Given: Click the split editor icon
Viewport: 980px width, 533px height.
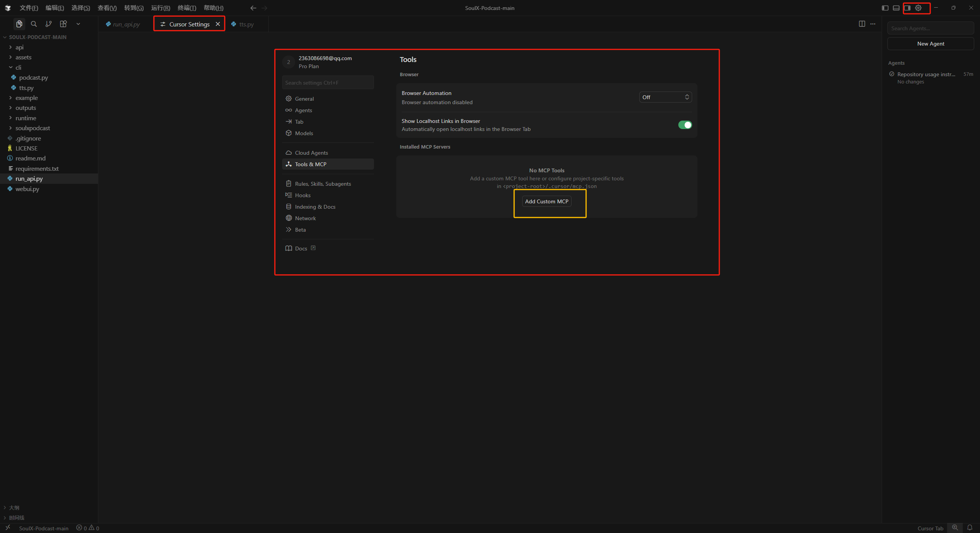Looking at the screenshot, I should [x=862, y=24].
